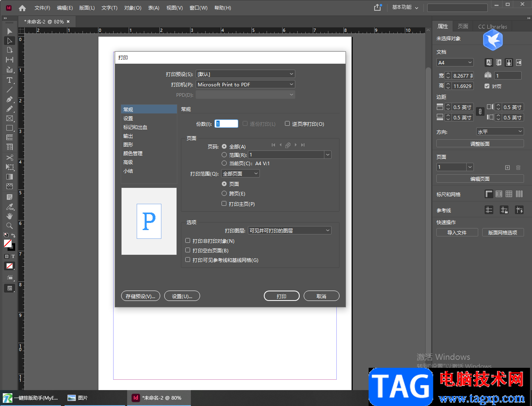This screenshot has height=406, width=532.
Task: Click the Copies input field
Action: [x=226, y=124]
